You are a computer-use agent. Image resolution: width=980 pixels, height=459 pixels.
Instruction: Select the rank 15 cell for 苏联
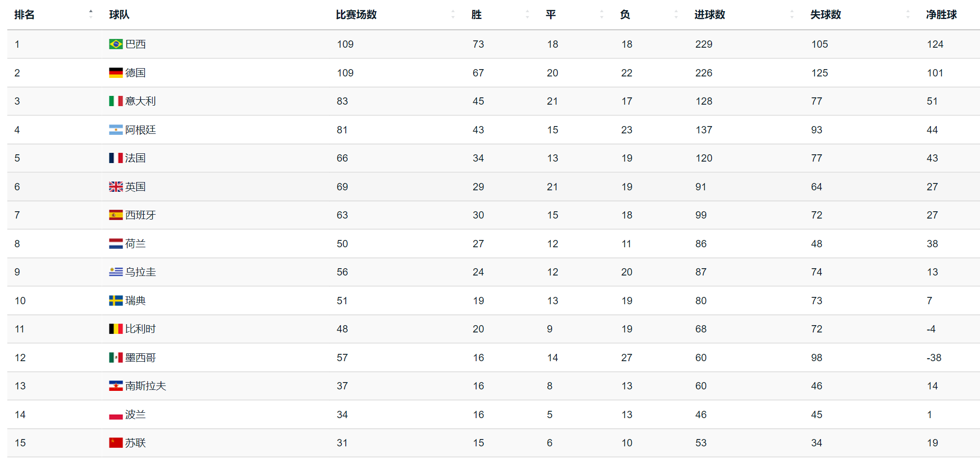tap(20, 443)
